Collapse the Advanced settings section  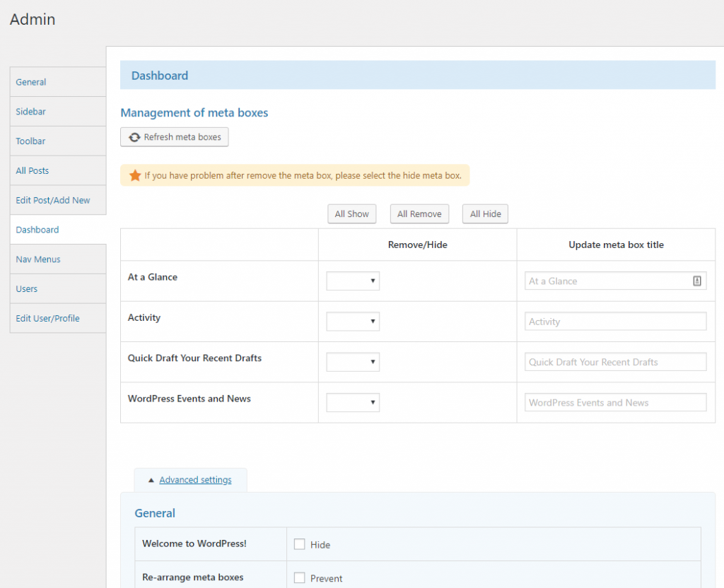point(195,479)
